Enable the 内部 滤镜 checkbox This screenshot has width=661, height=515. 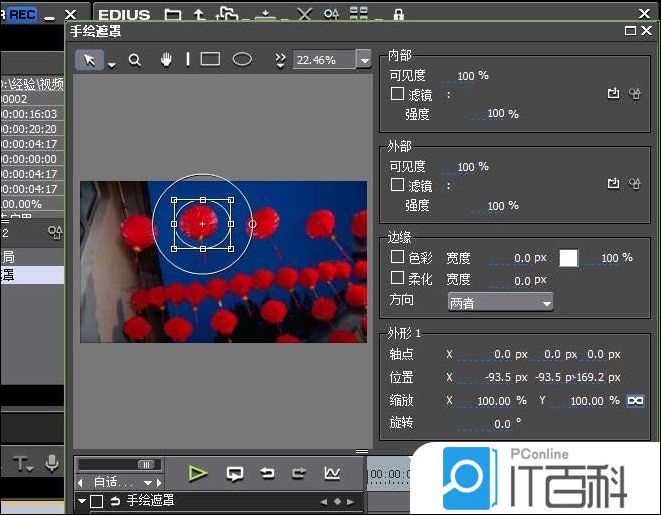pyautogui.click(x=397, y=94)
